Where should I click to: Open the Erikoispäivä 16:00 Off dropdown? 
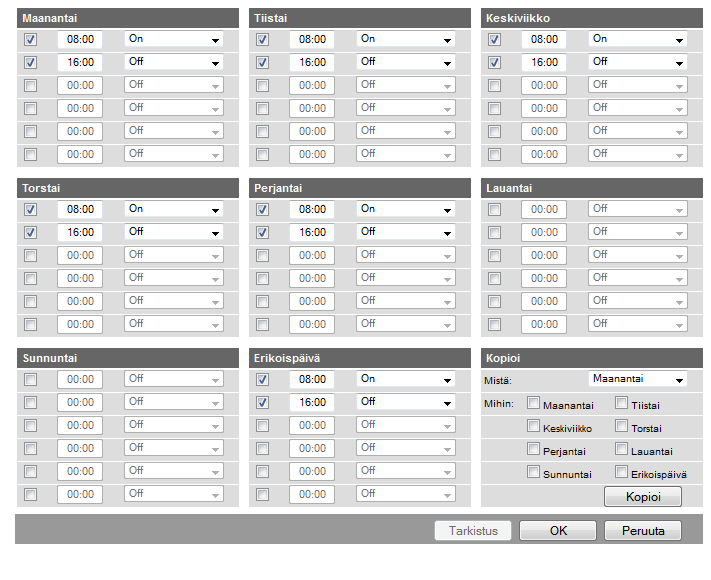[x=406, y=402]
